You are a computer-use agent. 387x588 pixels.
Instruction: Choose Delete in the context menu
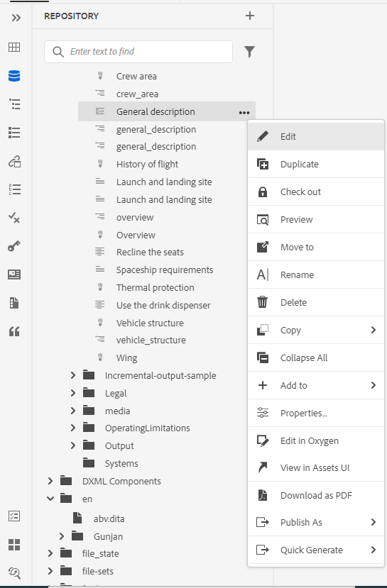(316, 303)
